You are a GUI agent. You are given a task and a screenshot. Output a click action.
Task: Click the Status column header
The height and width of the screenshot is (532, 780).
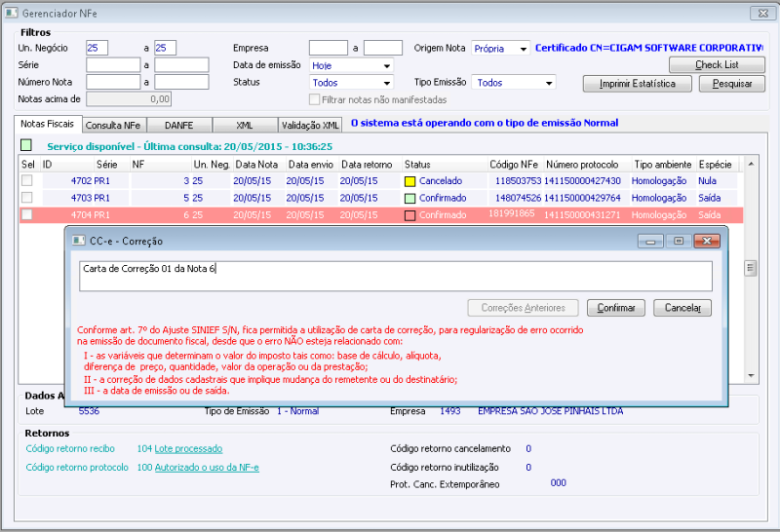[x=417, y=165]
